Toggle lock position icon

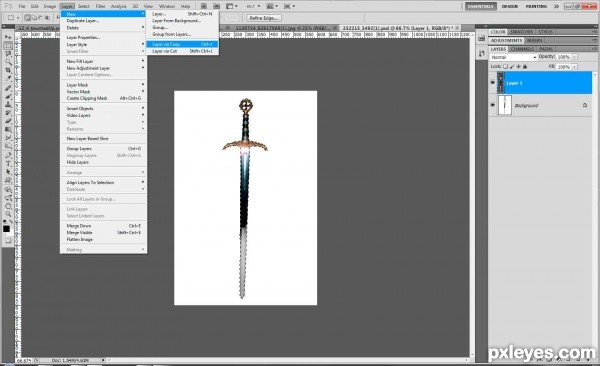pyautogui.click(x=518, y=67)
